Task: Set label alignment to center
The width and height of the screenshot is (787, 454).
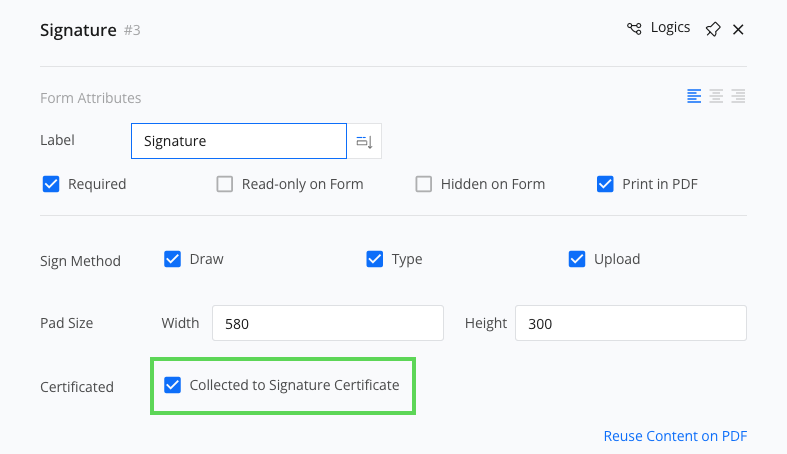Action: pos(716,96)
